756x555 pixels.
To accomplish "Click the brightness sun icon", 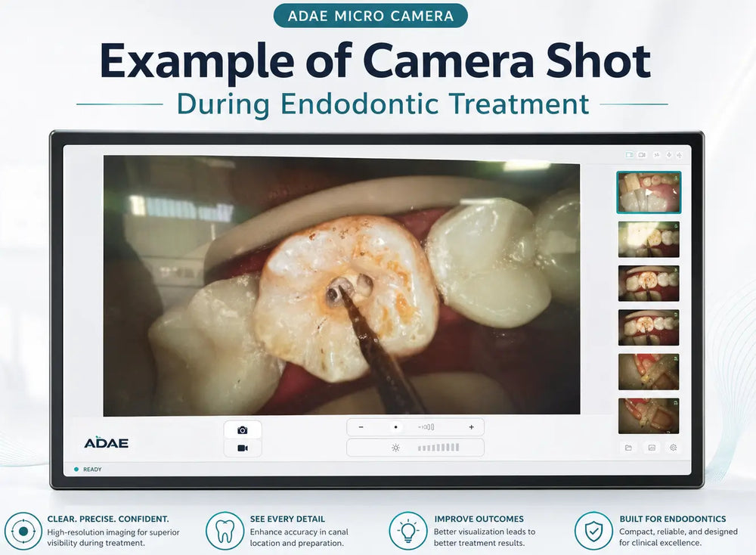I will [396, 448].
